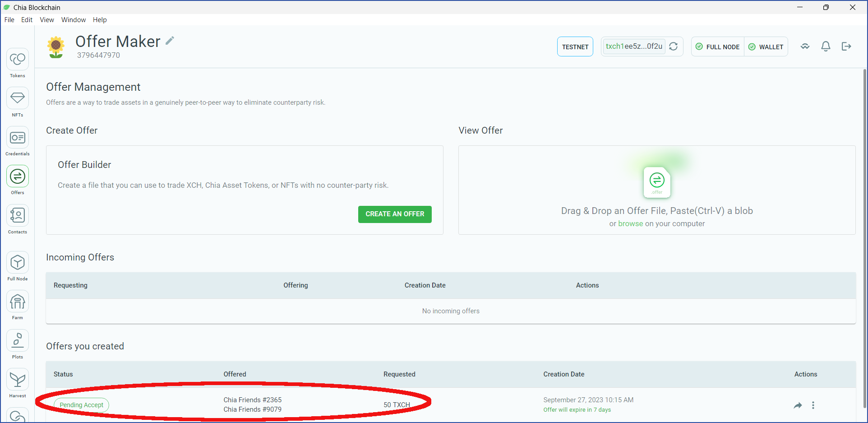
Task: Click the TESTNET network button
Action: [575, 46]
